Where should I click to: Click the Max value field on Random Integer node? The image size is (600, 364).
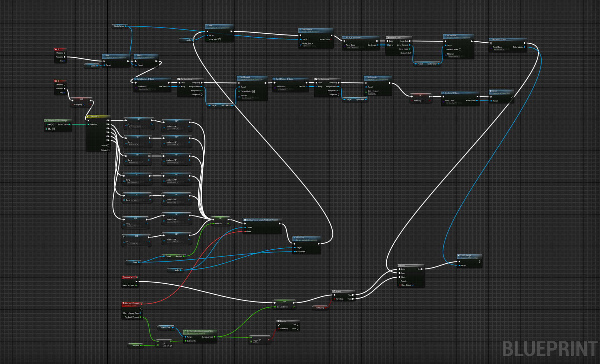(53, 129)
